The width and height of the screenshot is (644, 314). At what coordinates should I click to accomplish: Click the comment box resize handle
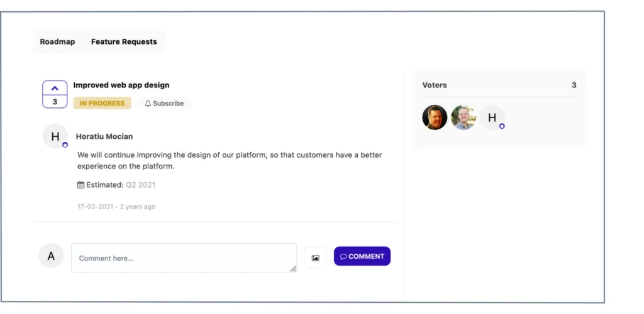coord(293,269)
